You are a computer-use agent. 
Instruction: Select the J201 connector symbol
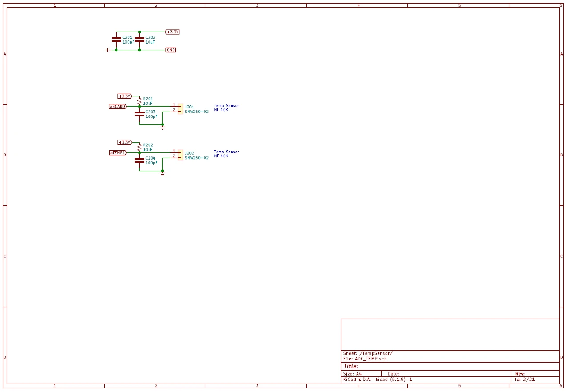point(180,108)
